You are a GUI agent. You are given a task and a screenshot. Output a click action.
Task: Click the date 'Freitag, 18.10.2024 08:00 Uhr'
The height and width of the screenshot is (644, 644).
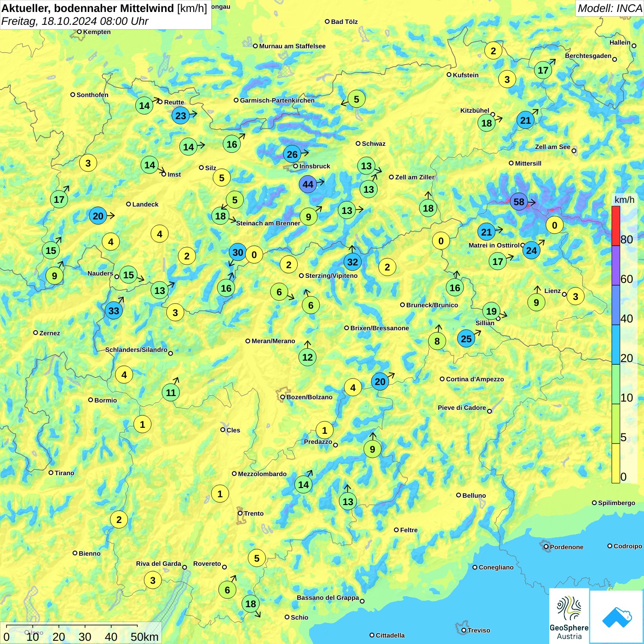click(75, 21)
